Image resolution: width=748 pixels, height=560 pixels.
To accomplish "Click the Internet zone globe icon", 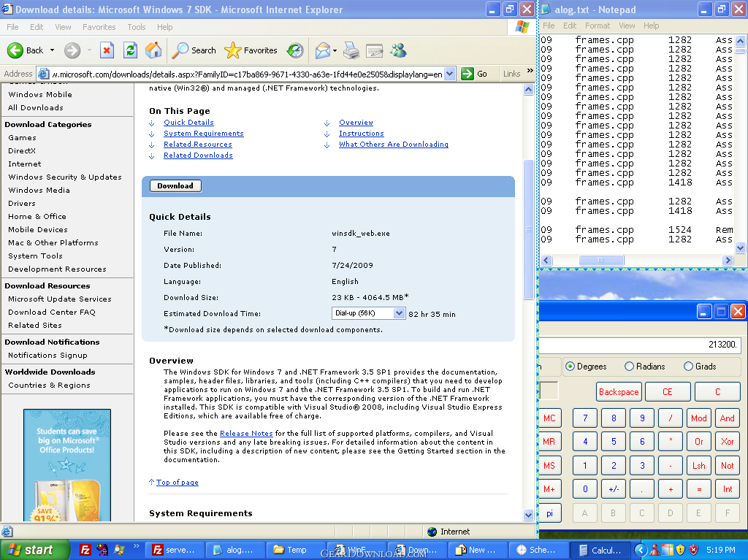I will coord(432,532).
